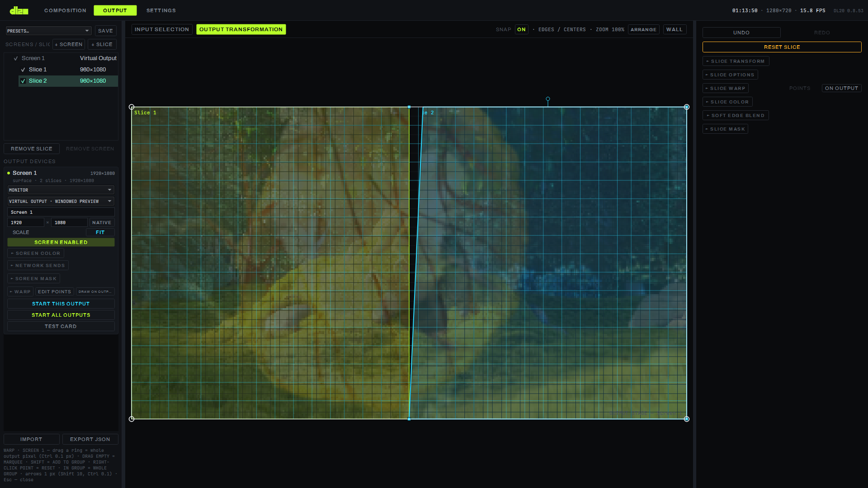Select the rotation handle above Slice 2
This screenshot has width=868, height=488.
click(x=548, y=99)
